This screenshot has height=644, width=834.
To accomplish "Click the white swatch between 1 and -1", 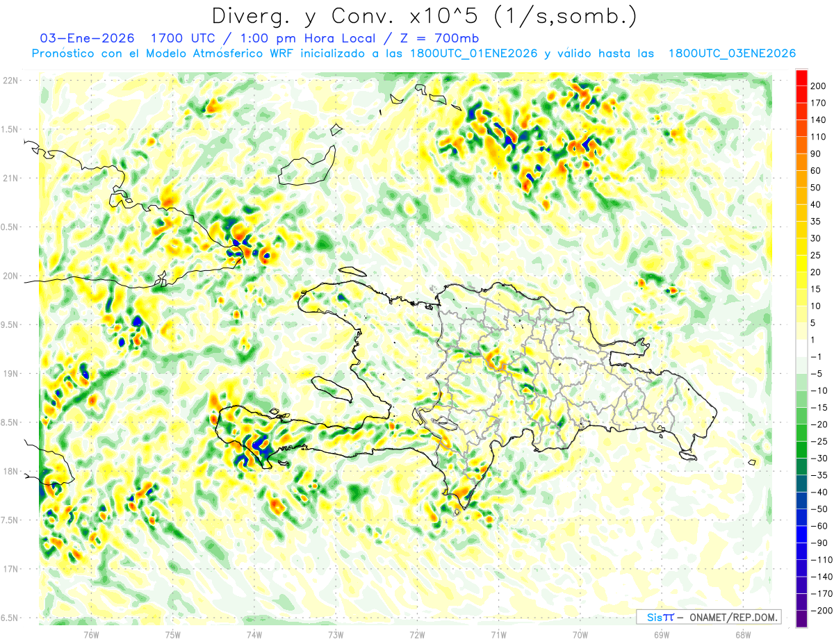I will (x=801, y=348).
